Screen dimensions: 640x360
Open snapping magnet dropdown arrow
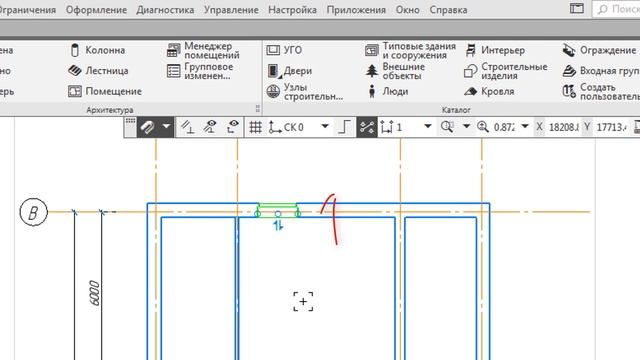tap(166, 127)
